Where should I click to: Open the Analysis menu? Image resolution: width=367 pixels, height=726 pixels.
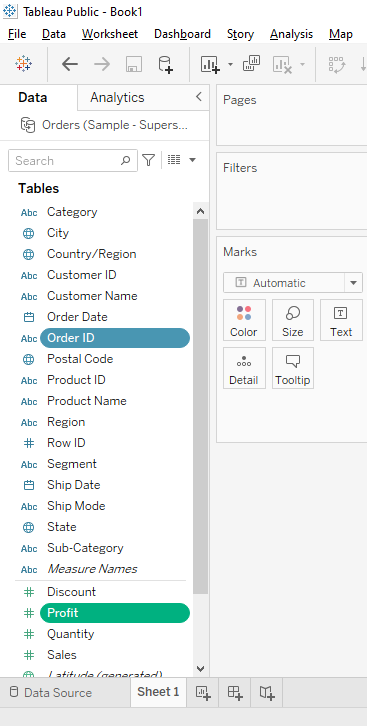click(x=292, y=34)
